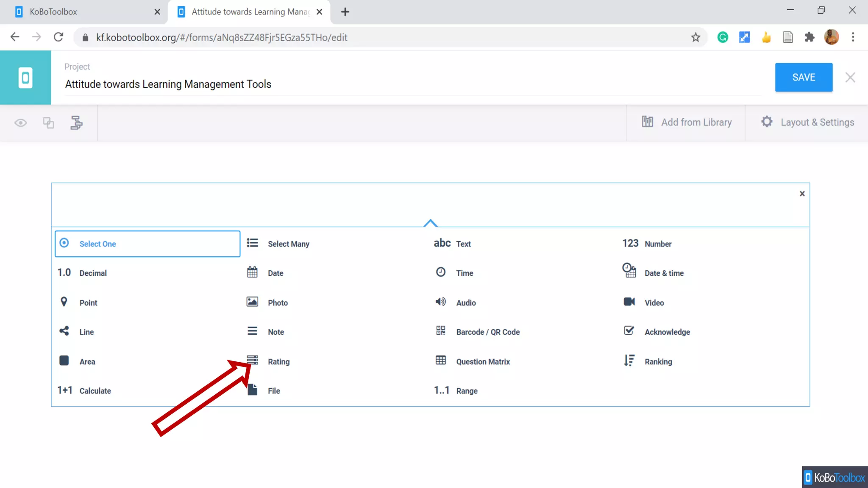Viewport: 868px width, 488px height.
Task: Choose the Question Matrix icon
Action: (x=441, y=360)
